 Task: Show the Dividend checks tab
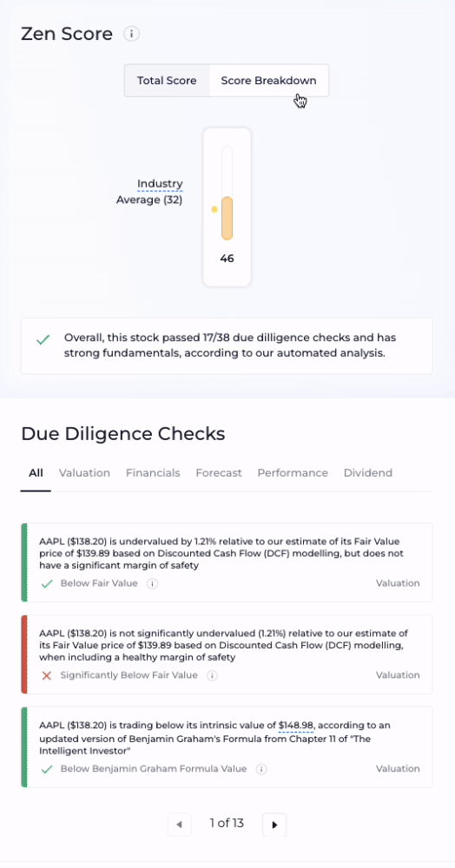tap(367, 473)
